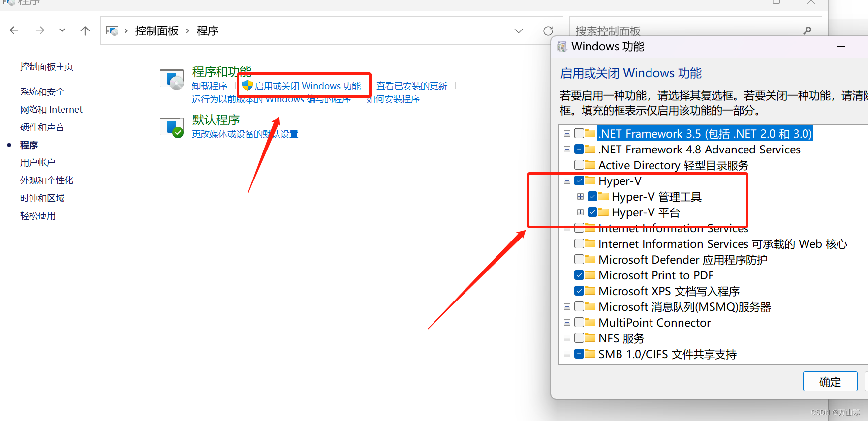Expand .NET Framework 3.5 node
The image size is (868, 421).
coord(567,134)
